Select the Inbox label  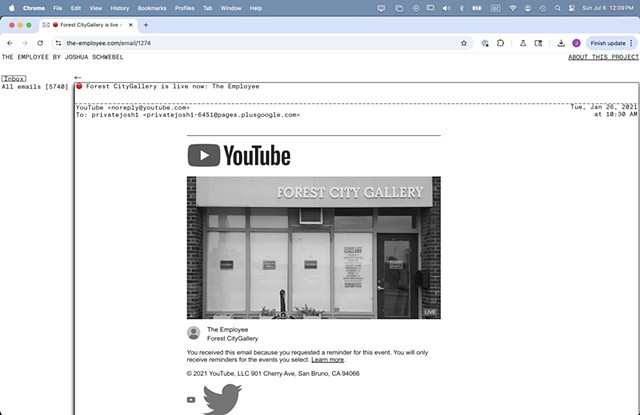click(13, 78)
